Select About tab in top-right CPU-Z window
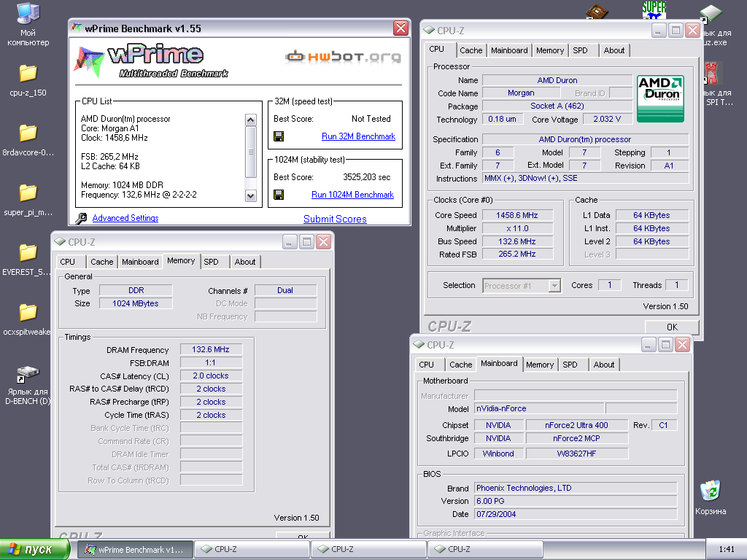 tap(614, 50)
